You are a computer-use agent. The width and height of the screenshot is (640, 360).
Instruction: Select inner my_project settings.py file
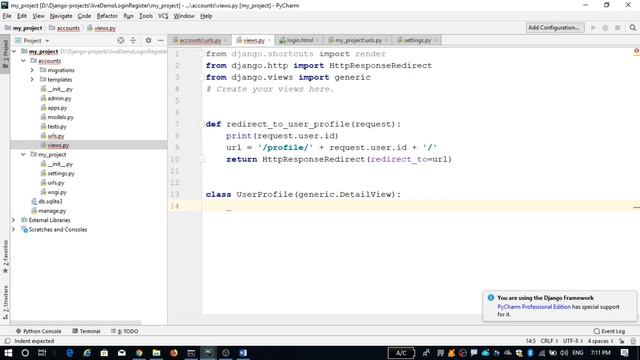(60, 173)
